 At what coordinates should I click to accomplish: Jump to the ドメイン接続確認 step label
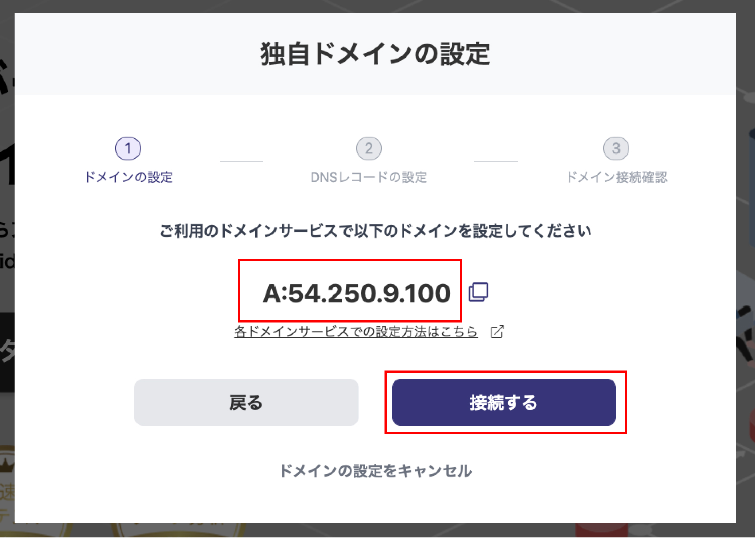point(616,177)
